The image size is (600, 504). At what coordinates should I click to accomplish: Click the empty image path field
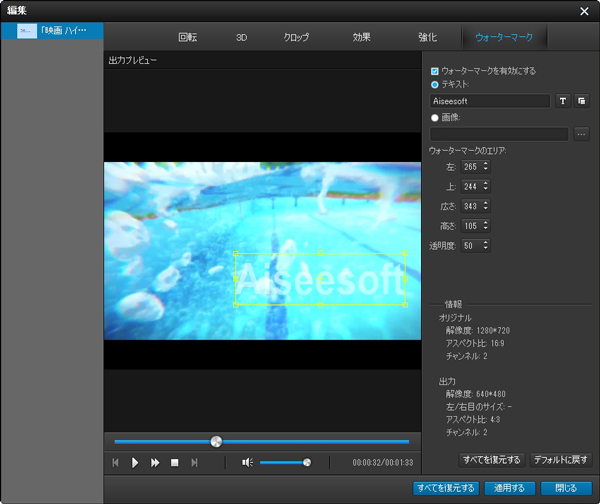click(499, 134)
